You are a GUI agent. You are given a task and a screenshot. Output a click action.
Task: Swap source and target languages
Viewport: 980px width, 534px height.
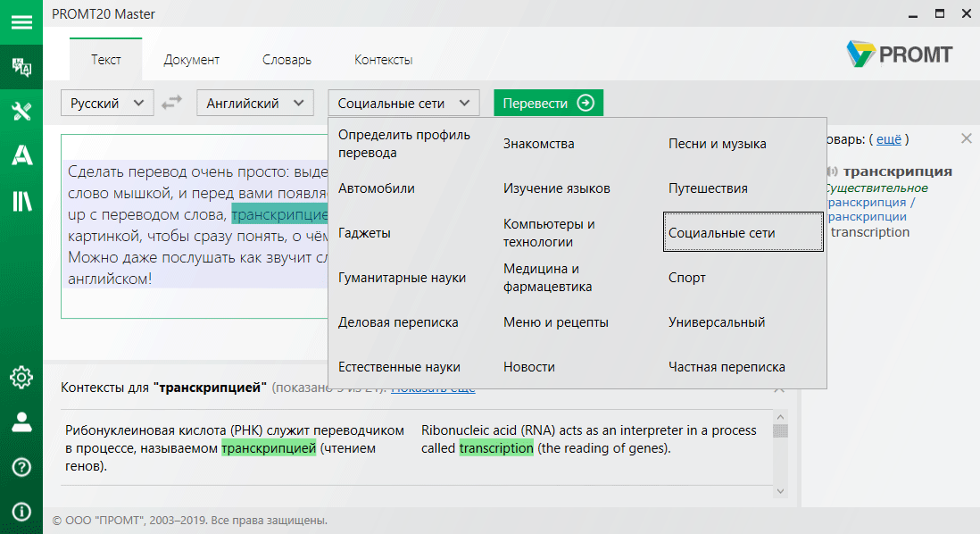pyautogui.click(x=172, y=103)
